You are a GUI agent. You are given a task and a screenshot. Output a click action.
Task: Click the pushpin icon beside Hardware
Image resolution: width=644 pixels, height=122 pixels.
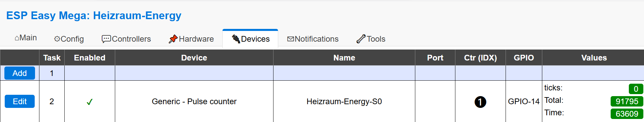[173, 39]
